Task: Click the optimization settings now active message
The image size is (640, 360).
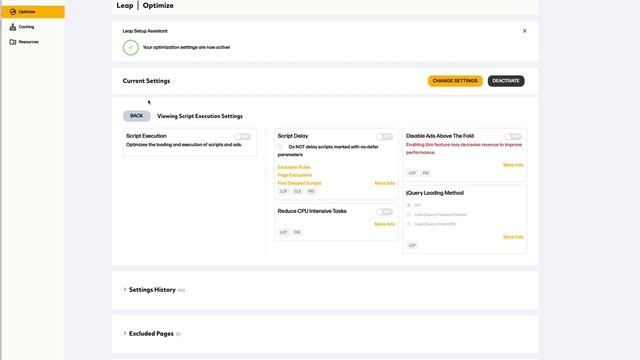Action: 186,47
